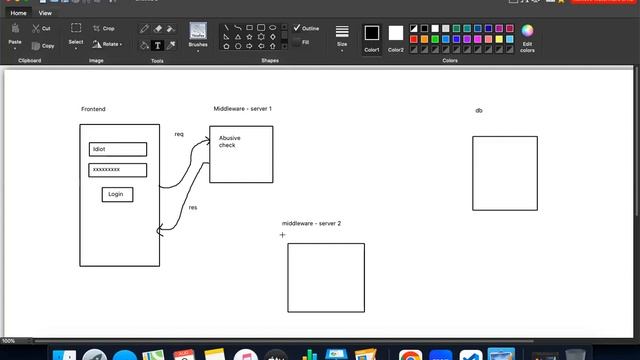Pick the ellipse shape
This screenshot has width=640, height=360.
(x=272, y=28)
